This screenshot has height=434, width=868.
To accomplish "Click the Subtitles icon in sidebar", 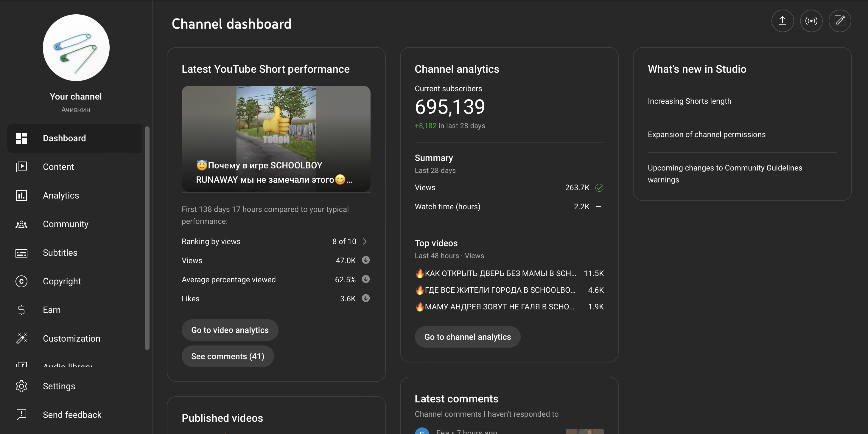I will 21,253.
